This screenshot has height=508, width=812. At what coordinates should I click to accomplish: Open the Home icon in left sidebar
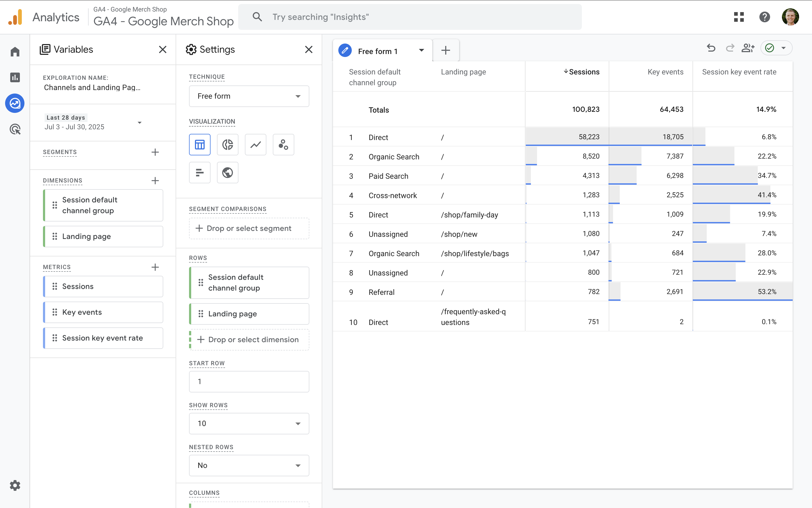(x=15, y=52)
